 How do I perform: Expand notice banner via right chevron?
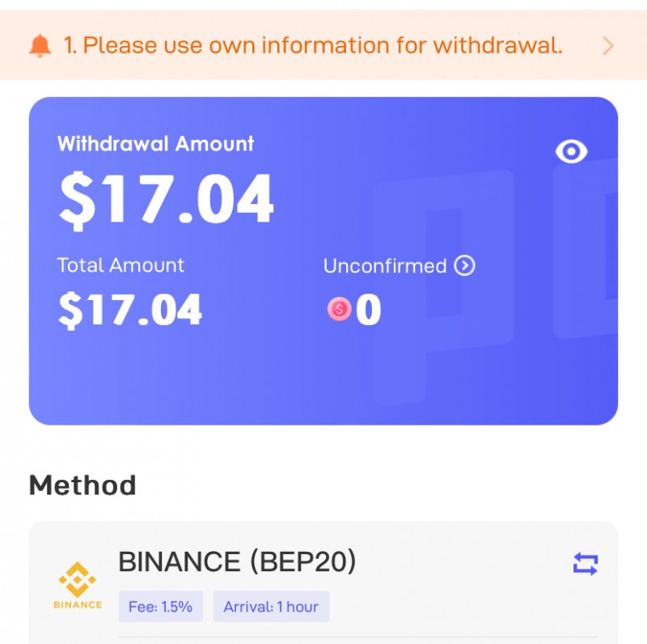point(608,45)
